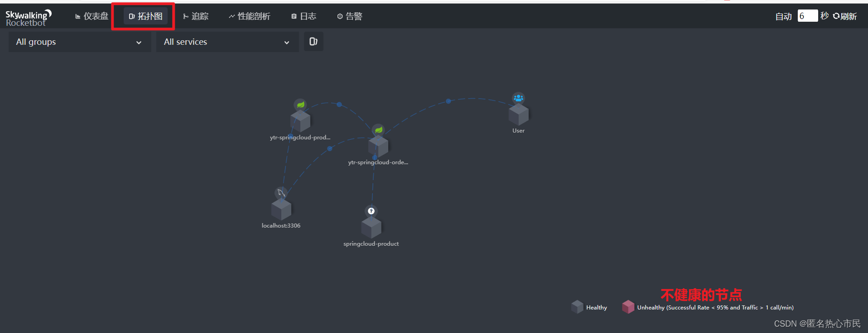Select the ytr-springcloud-orde... service node cube
Viewport: 868px width, 333px height.
point(378,146)
